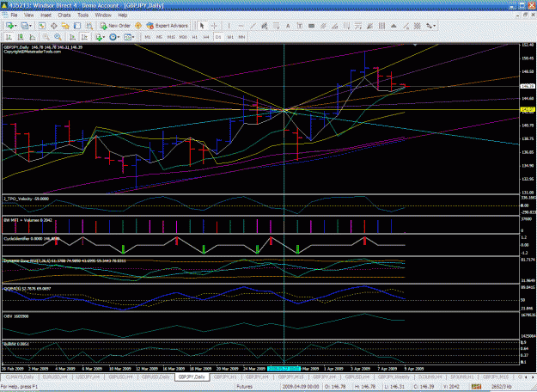Launch MetaEditor with the yellow icon
The width and height of the screenshot is (537, 392).
[138, 26]
